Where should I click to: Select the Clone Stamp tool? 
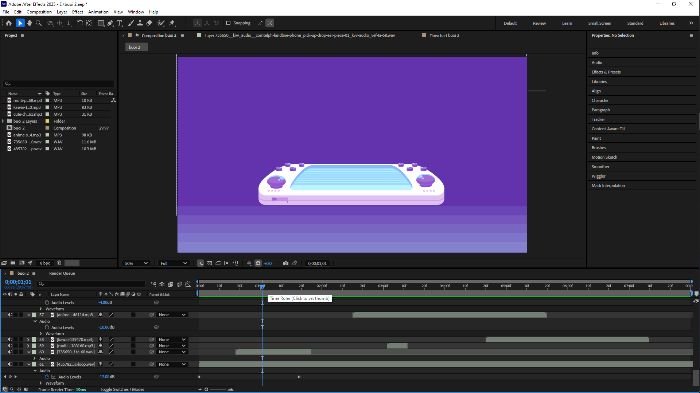(140, 23)
